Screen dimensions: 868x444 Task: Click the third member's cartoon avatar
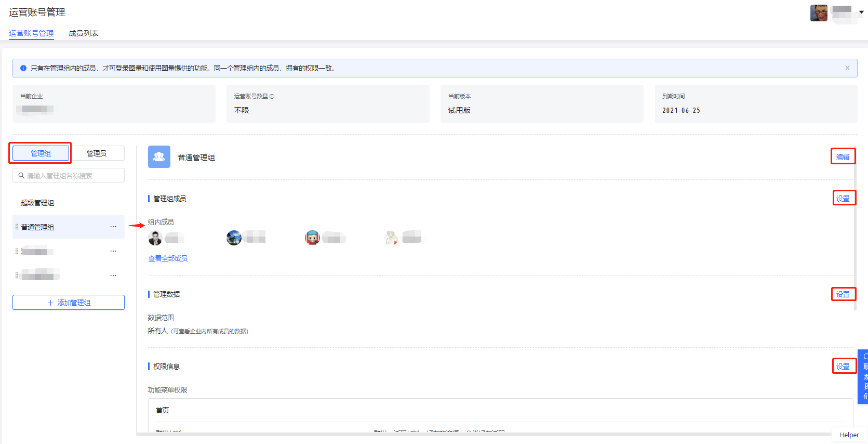(312, 238)
